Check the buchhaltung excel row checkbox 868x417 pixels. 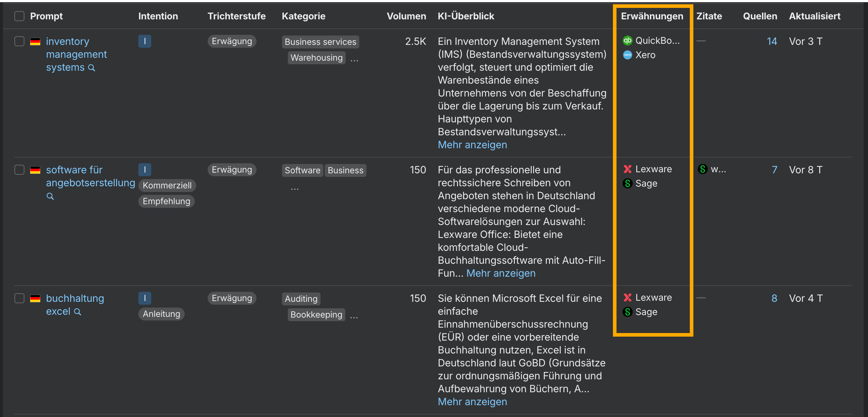click(19, 298)
